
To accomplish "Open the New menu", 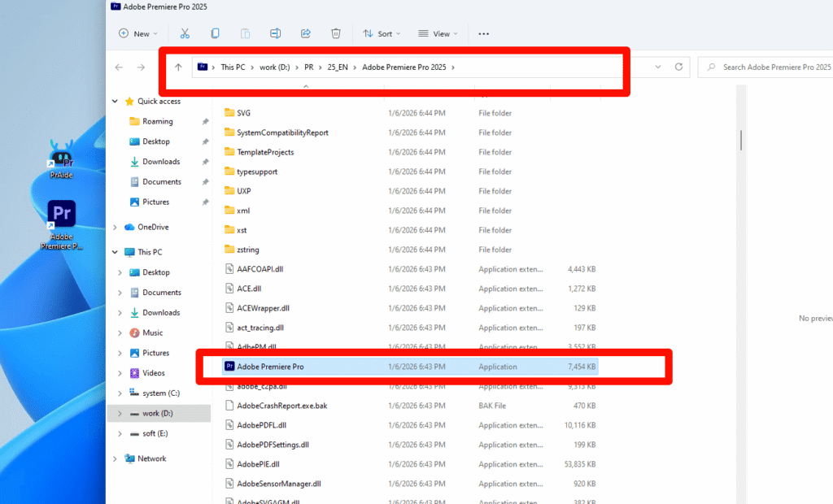I will pos(138,33).
